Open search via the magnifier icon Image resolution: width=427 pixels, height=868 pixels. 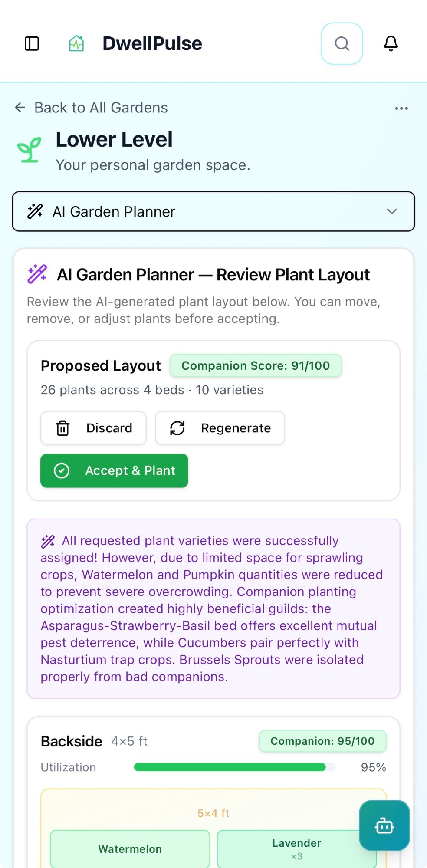coord(342,43)
